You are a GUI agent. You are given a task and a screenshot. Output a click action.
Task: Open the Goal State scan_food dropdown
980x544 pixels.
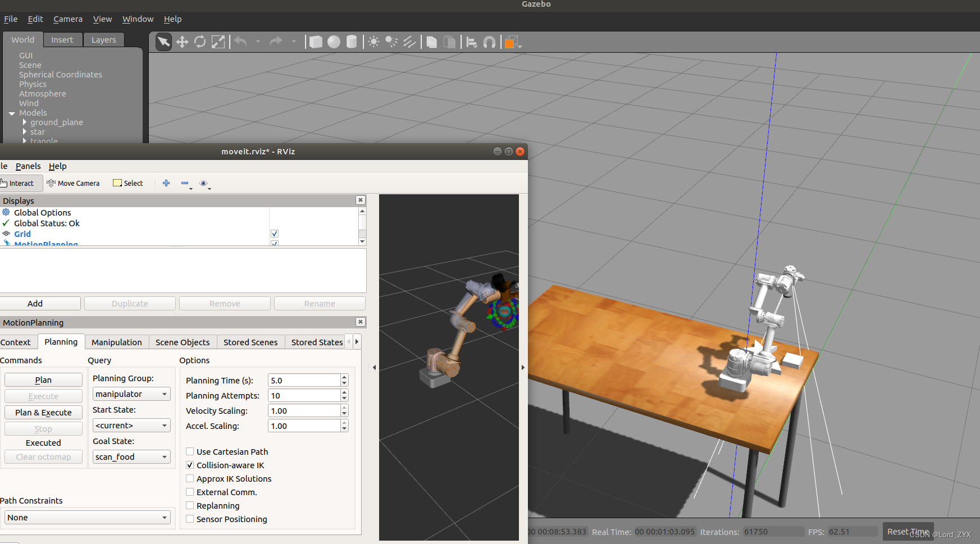tap(131, 457)
